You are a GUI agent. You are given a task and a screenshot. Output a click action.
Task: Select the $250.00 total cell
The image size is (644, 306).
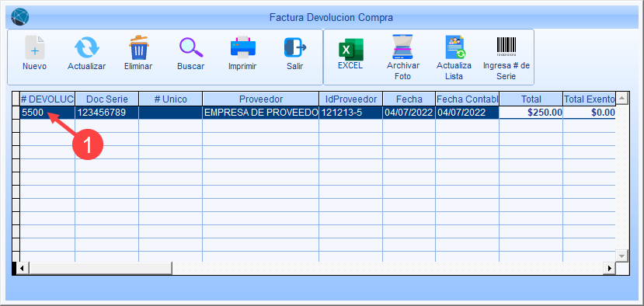[531, 113]
